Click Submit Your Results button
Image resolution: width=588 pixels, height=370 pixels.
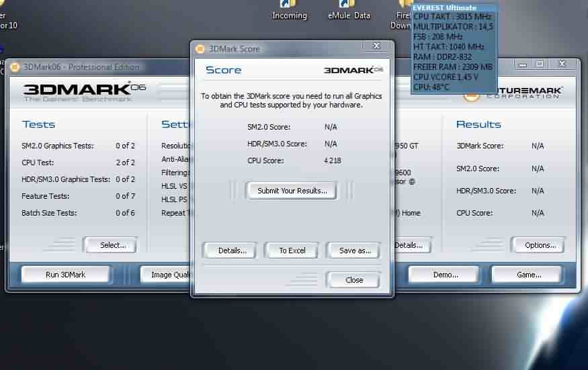point(292,191)
